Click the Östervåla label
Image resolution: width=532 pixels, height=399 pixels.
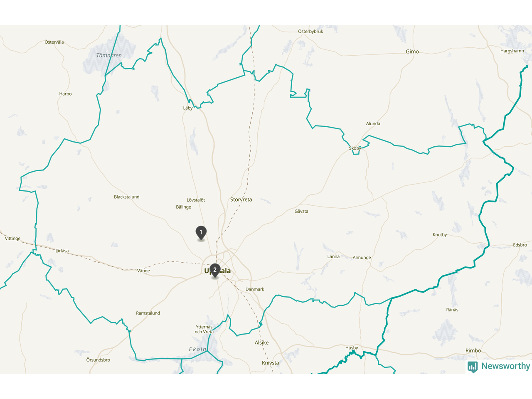coord(54,42)
